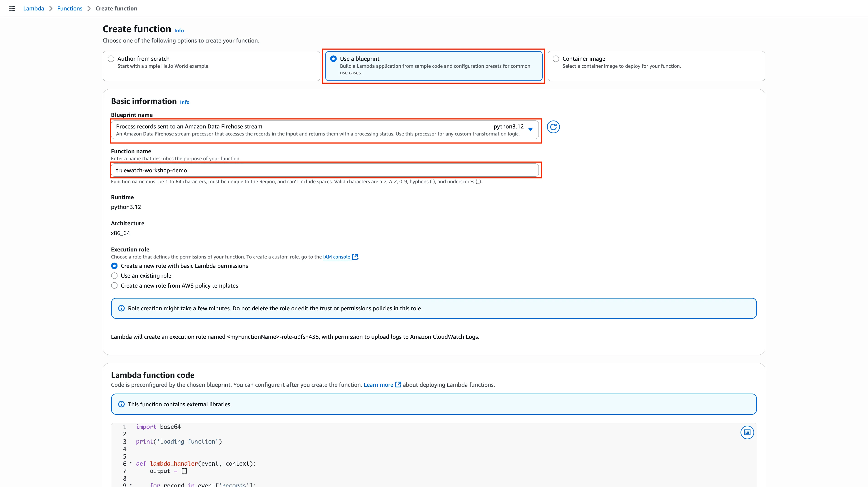Screen dimensions: 868x487
Task: Refresh the blueprint list
Action: coord(553,127)
